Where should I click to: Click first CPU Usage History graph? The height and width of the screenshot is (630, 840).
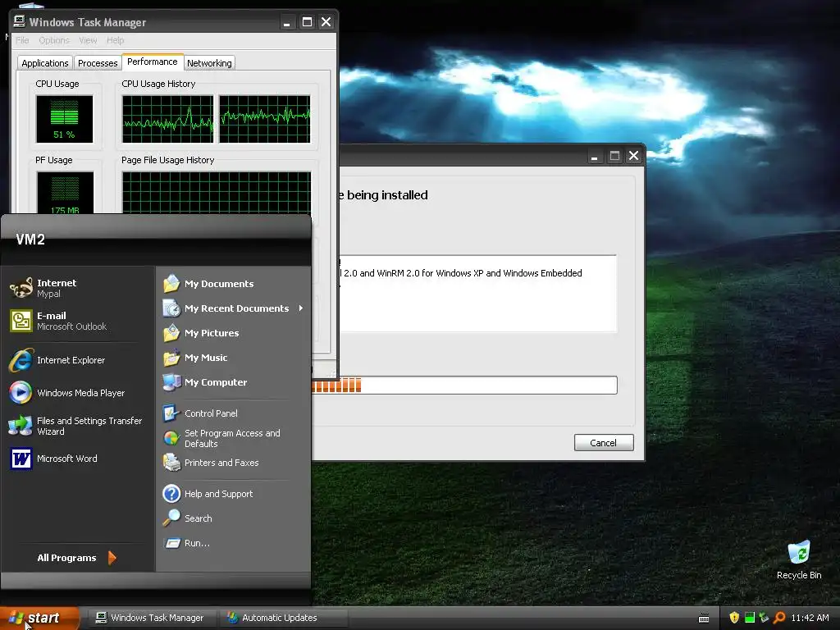(167, 119)
